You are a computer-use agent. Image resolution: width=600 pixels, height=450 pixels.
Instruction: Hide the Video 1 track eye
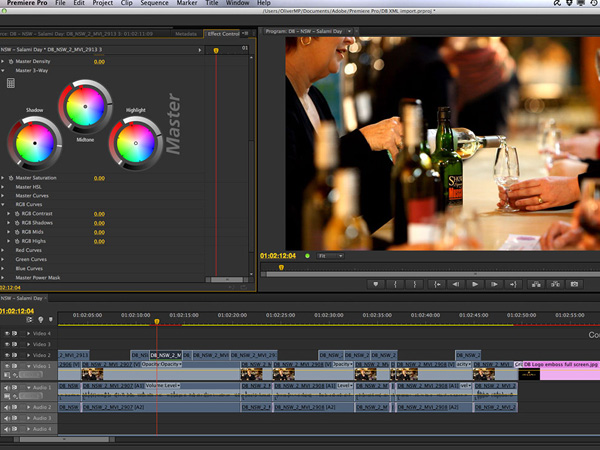tap(7, 366)
